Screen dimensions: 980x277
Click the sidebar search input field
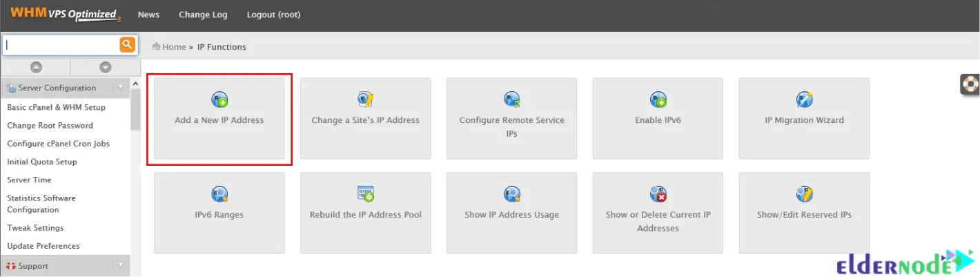[61, 45]
